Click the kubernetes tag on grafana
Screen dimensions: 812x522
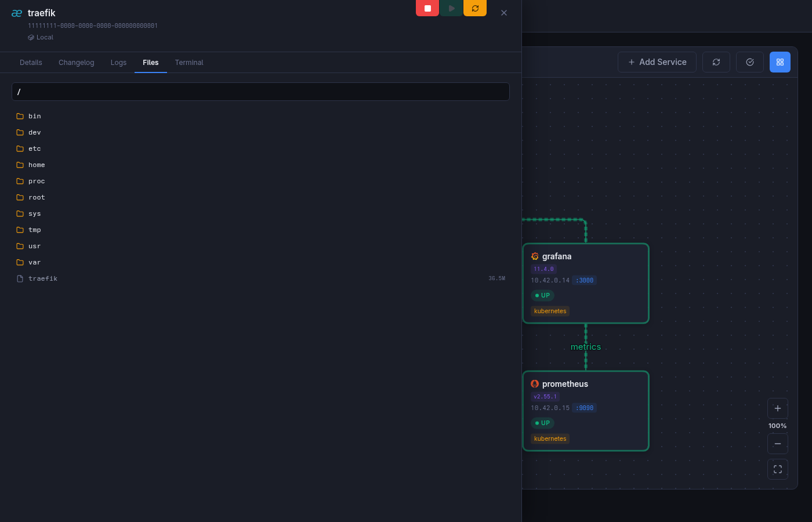[550, 311]
